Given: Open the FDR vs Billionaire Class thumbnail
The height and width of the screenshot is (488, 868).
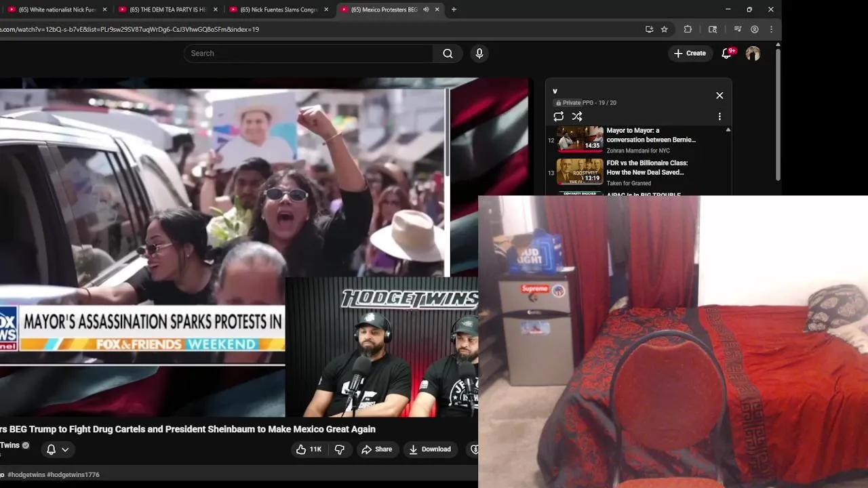Looking at the screenshot, I should (x=580, y=171).
